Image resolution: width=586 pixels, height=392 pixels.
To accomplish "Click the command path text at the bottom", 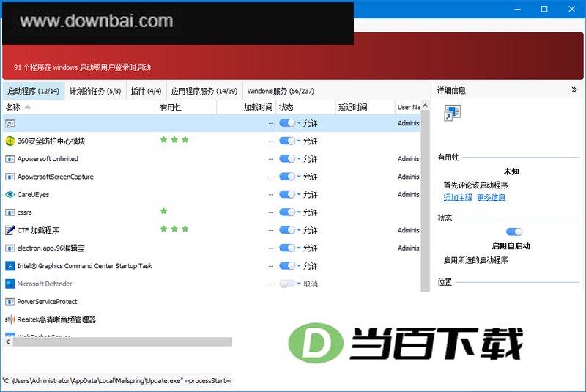I will [117, 381].
